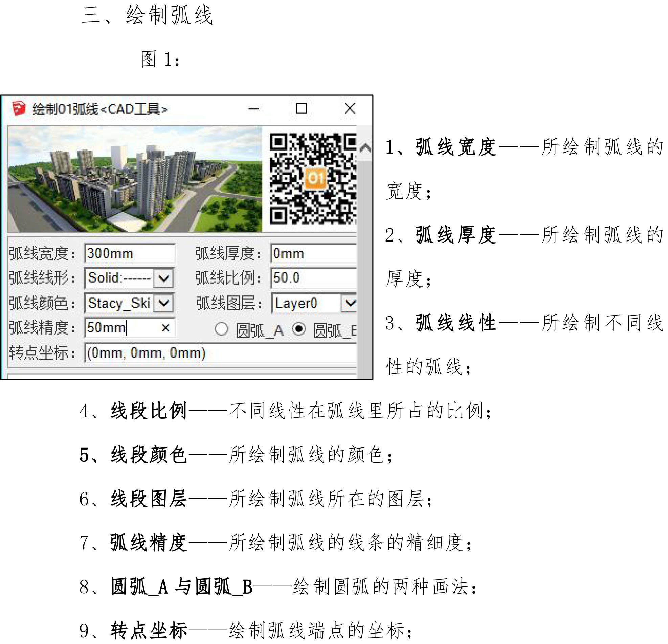Click the 转点坐标 label in the dialog
This screenshot has width=668, height=644.
coord(42,353)
